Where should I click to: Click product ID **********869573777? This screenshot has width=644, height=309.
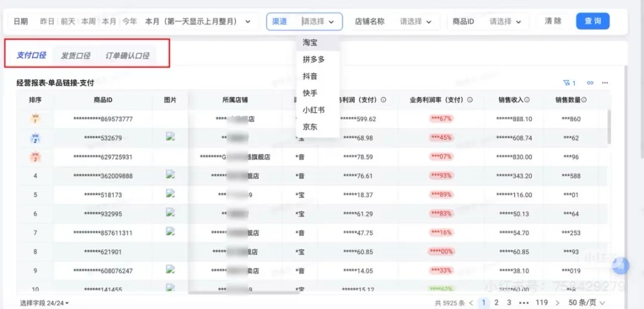coord(103,119)
